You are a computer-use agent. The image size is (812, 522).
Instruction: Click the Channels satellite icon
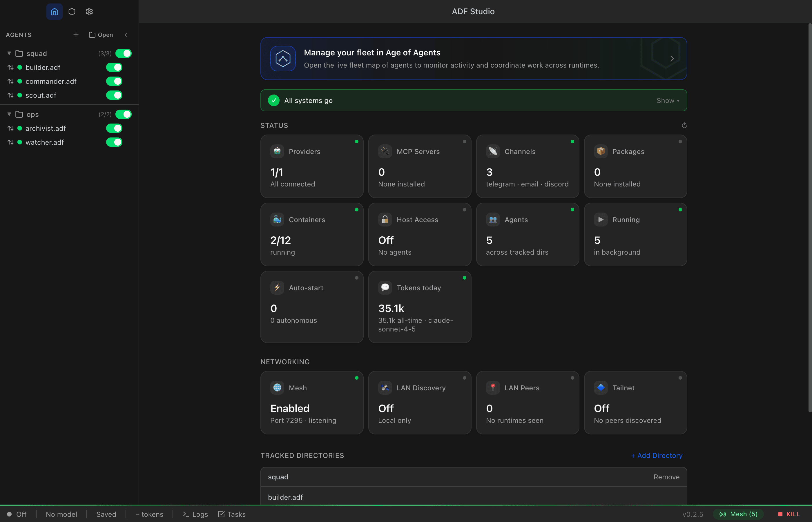tap(493, 151)
